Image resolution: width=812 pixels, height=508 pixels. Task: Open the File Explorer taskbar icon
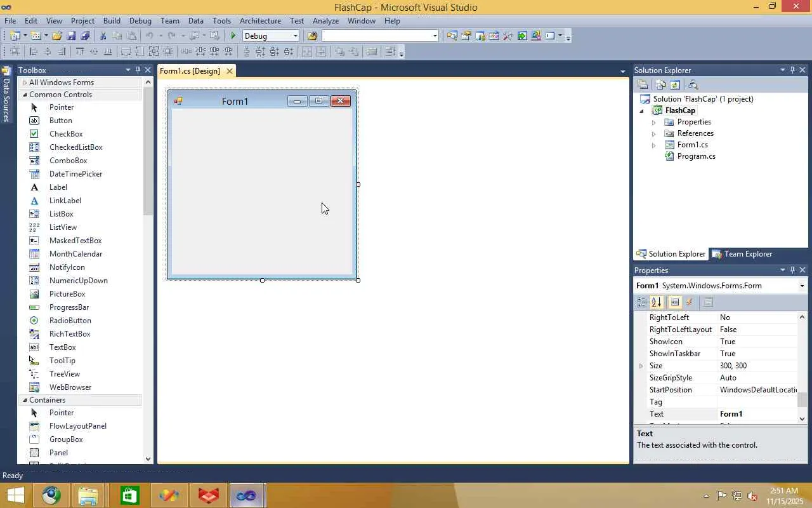88,495
